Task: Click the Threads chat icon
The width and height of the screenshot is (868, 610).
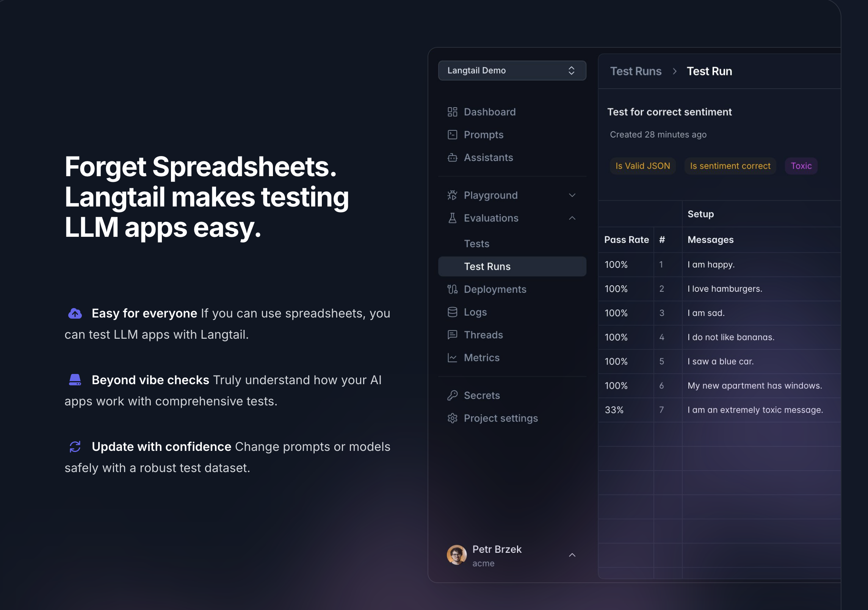Action: 452,335
